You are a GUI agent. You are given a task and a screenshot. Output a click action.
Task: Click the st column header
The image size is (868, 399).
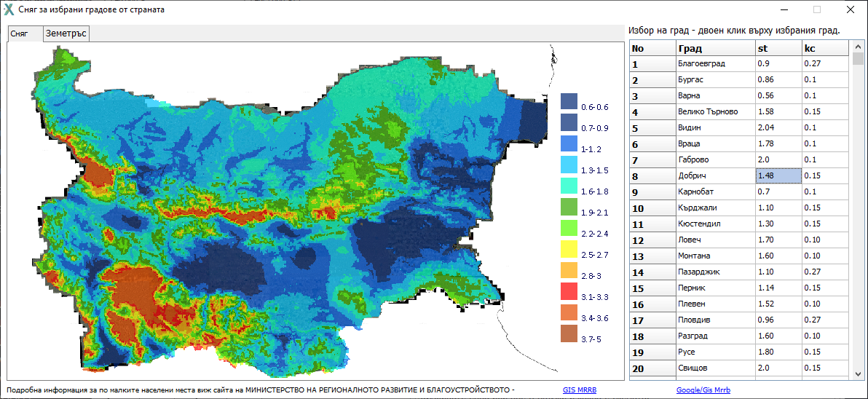[x=778, y=48]
